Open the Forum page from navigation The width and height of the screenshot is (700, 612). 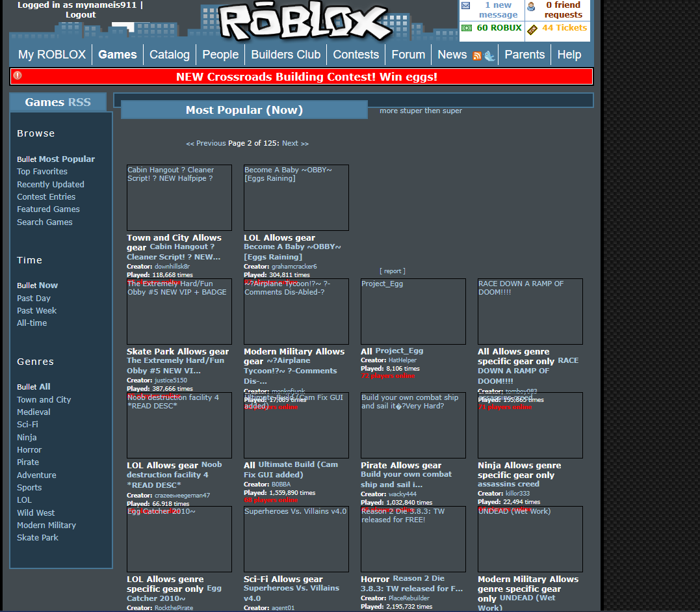(408, 55)
